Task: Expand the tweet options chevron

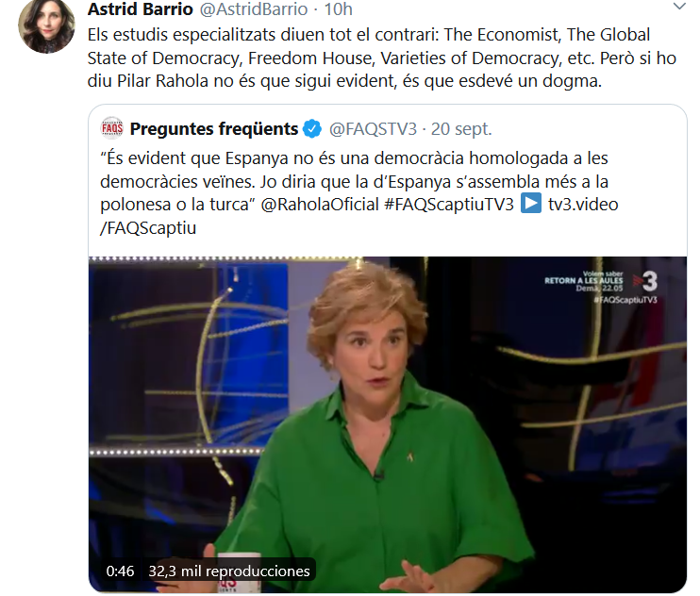Action: point(679,7)
